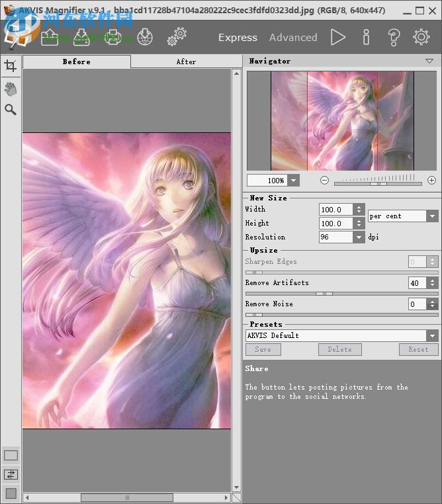Open program info icon
Viewport: 442px width, 504px height.
click(366, 37)
